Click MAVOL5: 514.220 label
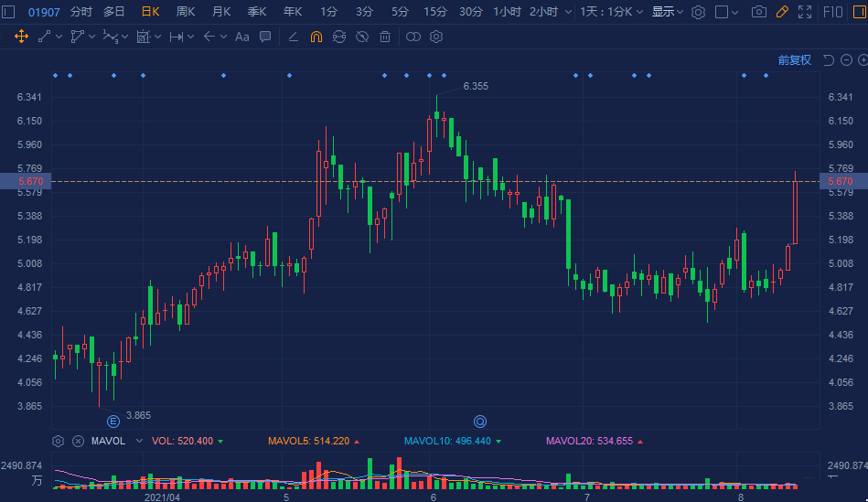Screen dimensions: 868x502 [x=309, y=441]
